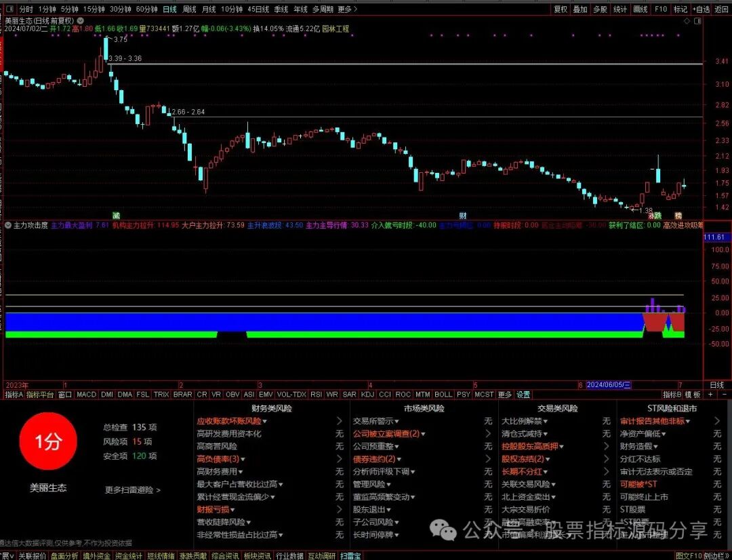Click the red 1分 score circle

tap(48, 441)
